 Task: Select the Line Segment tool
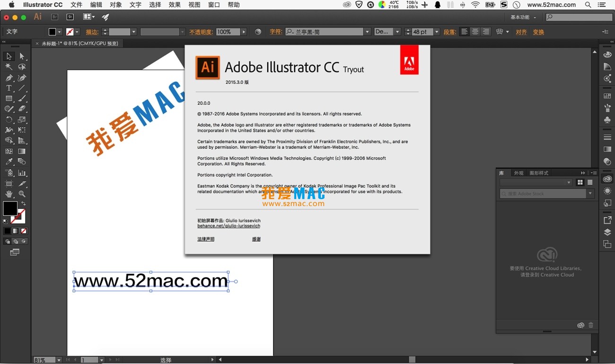pyautogui.click(x=22, y=88)
